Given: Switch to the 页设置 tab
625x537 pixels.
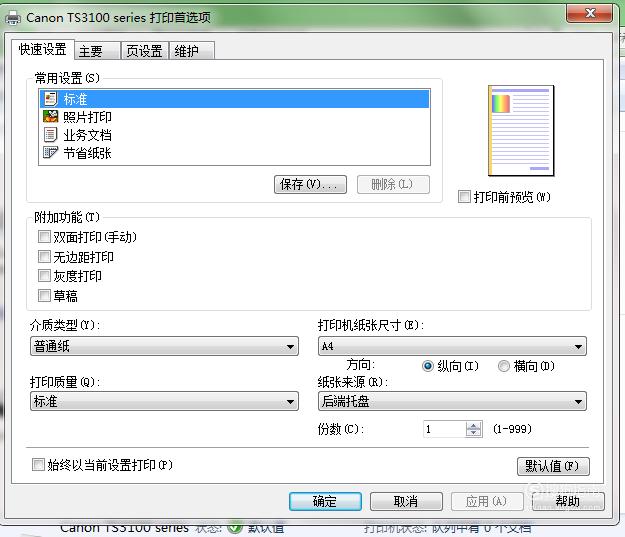Looking at the screenshot, I should (144, 51).
